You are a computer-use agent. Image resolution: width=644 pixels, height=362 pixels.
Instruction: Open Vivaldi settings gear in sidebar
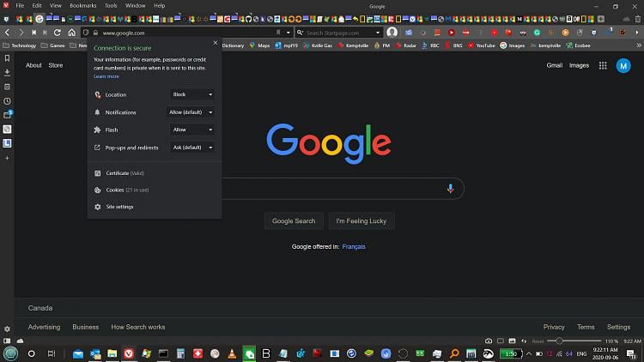[x=7, y=329]
